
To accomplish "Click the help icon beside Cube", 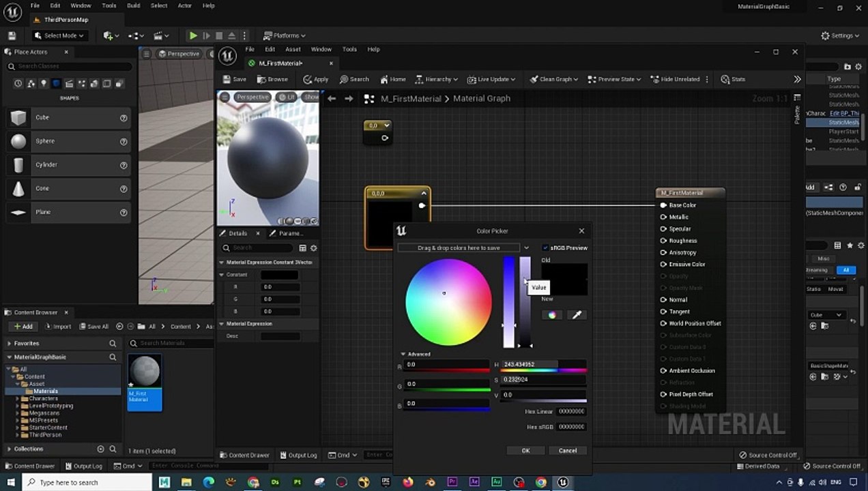I will [x=124, y=118].
